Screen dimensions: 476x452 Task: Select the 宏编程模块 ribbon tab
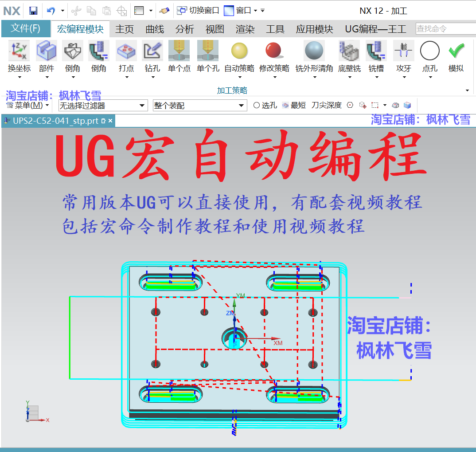point(81,29)
